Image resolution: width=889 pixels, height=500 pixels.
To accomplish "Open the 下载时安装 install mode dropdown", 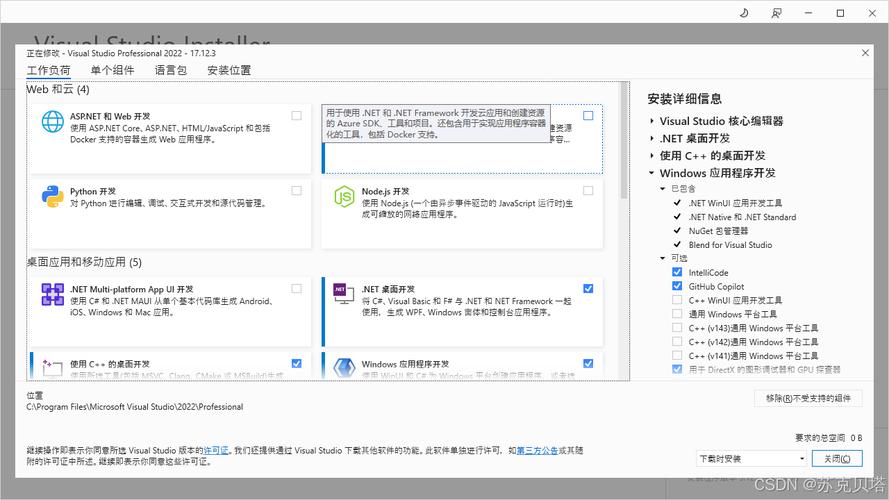I will 752,459.
